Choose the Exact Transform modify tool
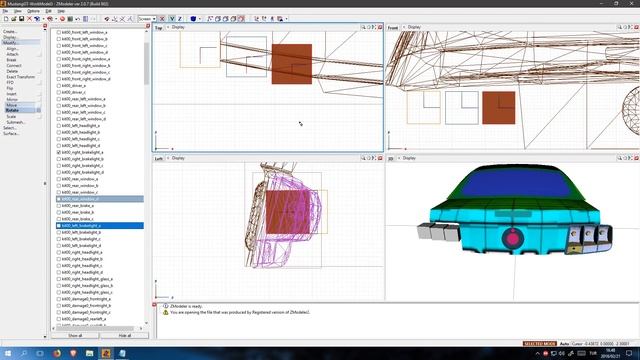640x360 pixels. [x=20, y=77]
